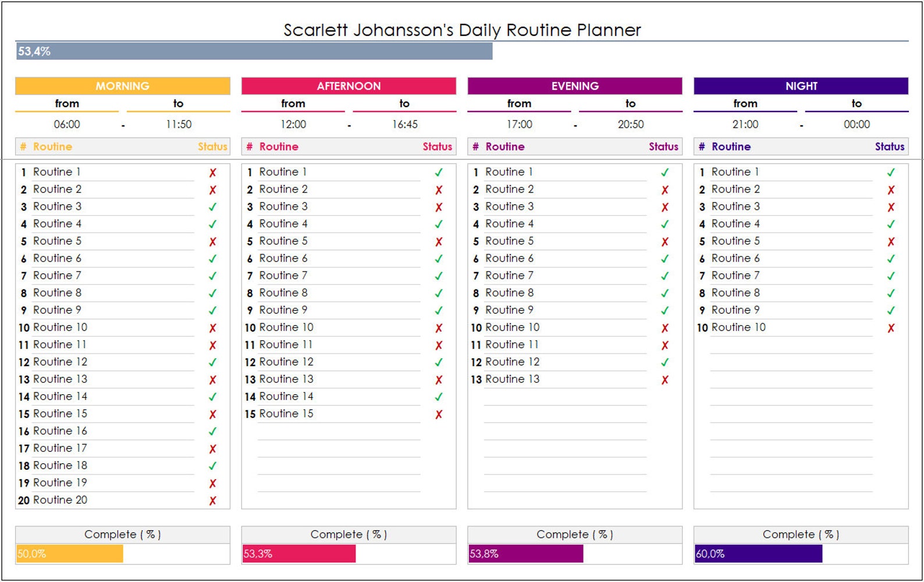The width and height of the screenshot is (924, 582).
Task: Click Evening Routine 9 status checkmark
Action: click(x=665, y=310)
